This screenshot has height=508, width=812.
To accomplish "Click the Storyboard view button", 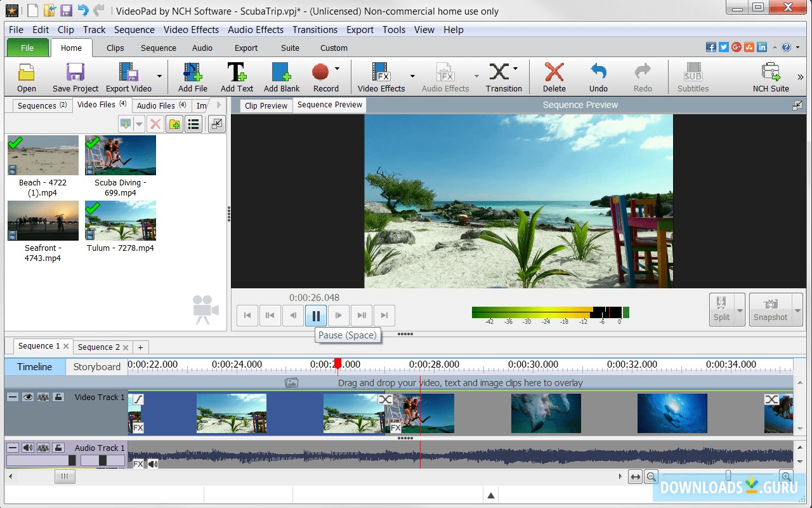I will [96, 366].
